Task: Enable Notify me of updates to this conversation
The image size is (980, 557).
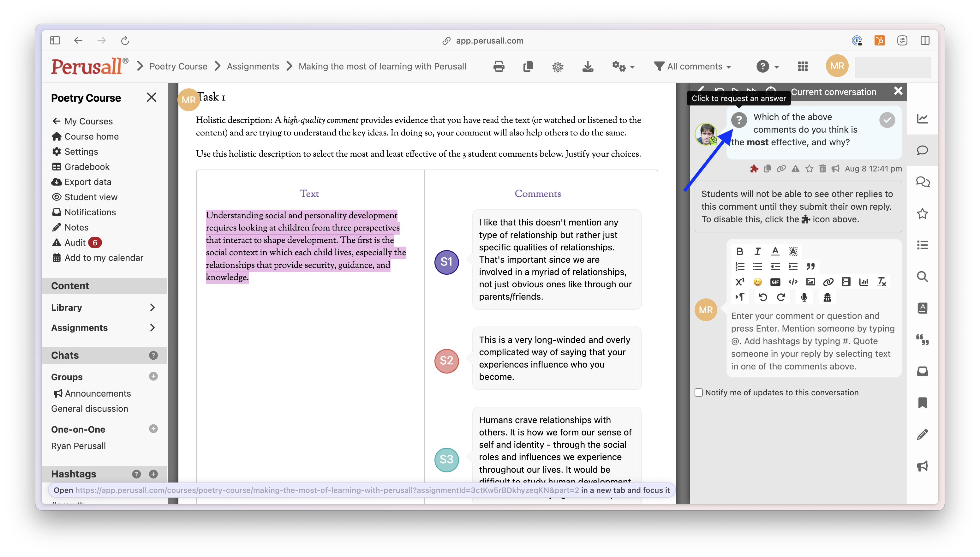Action: pos(698,392)
